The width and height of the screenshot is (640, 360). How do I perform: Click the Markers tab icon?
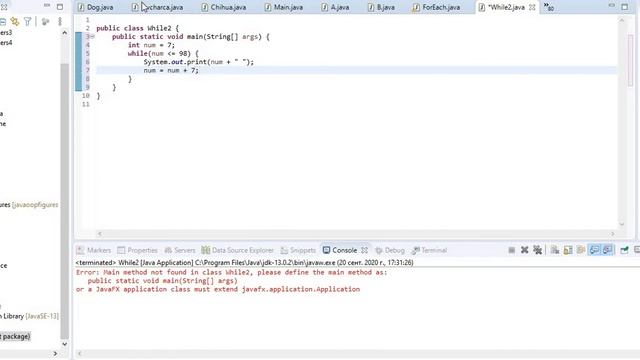click(80, 250)
